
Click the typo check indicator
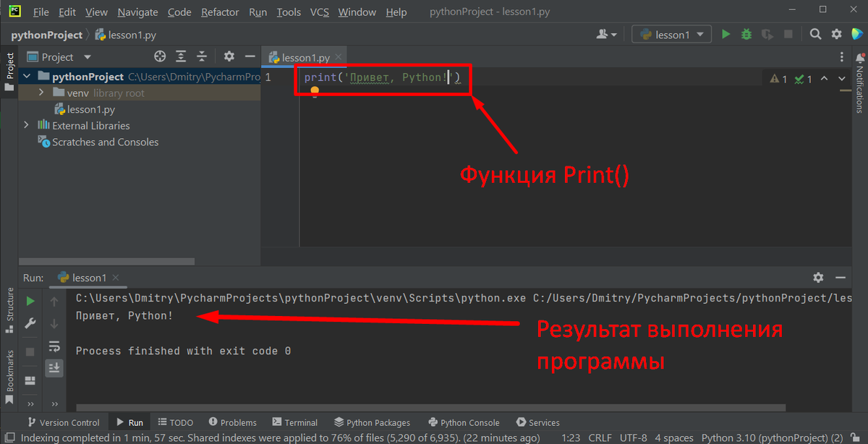(x=803, y=79)
